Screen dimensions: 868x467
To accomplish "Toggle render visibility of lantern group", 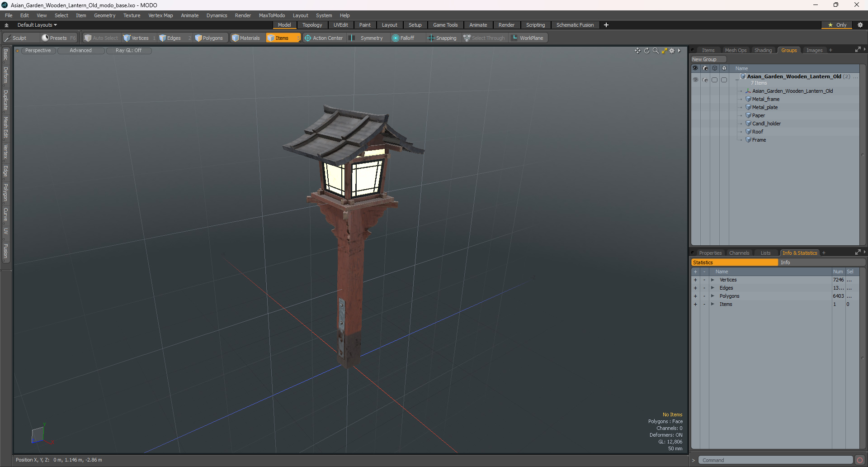I will pos(705,80).
